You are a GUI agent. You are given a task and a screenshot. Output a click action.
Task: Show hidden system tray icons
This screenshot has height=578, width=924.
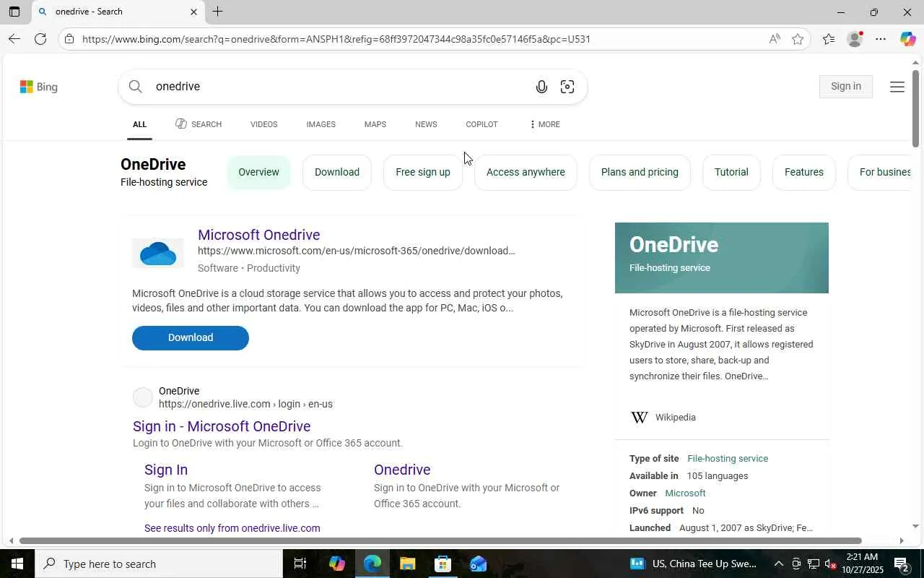[778, 564]
